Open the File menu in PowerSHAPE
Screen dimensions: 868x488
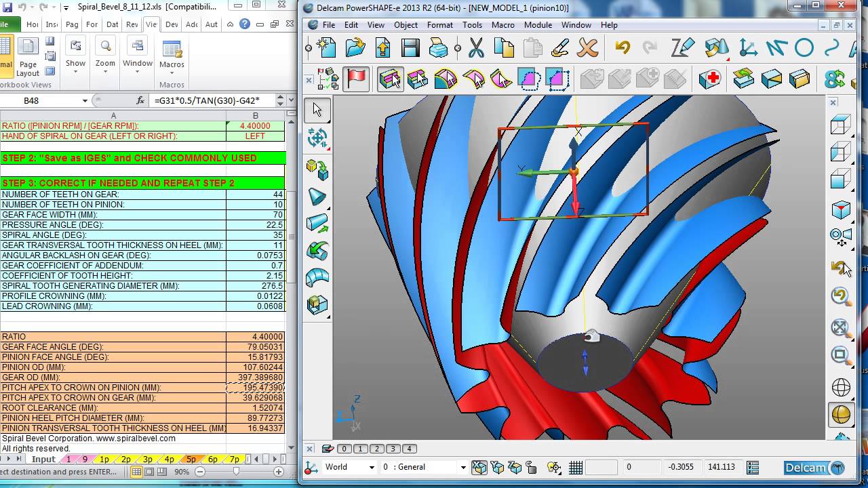tap(329, 25)
